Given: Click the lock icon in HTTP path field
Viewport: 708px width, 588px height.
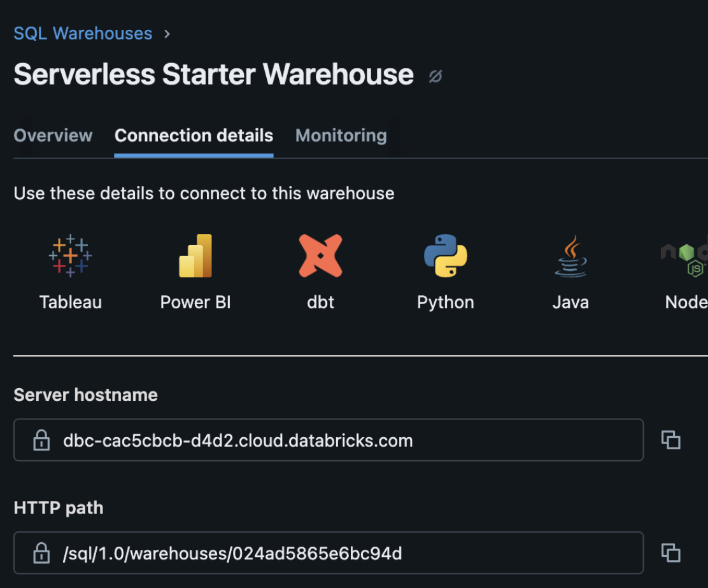Looking at the screenshot, I should pos(41,554).
